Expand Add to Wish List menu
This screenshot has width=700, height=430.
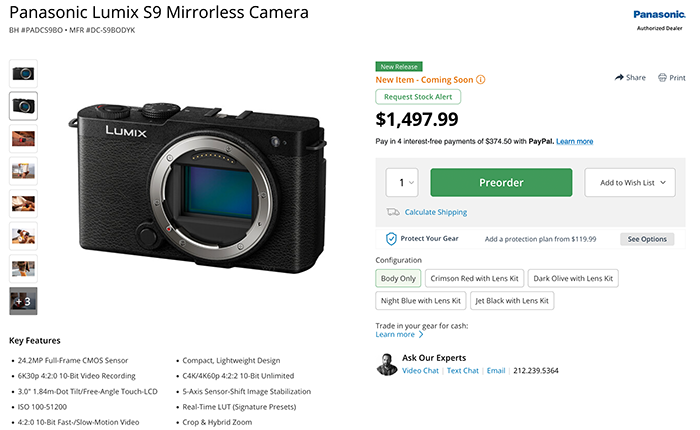[x=631, y=183]
